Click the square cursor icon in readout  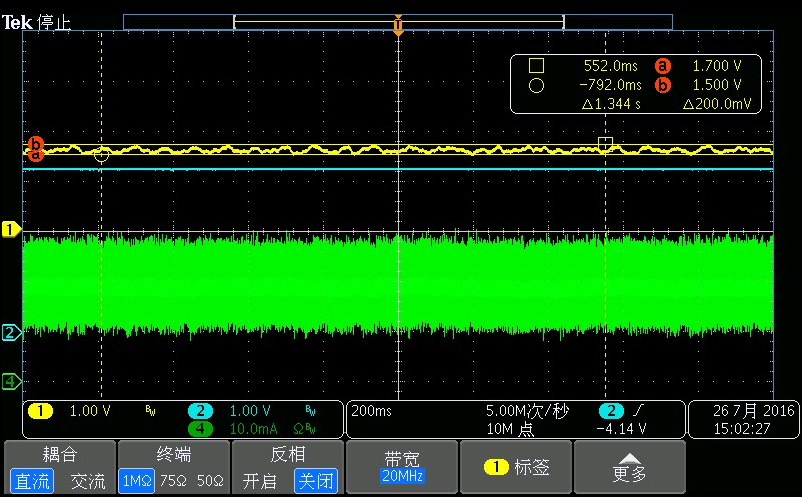click(536, 65)
